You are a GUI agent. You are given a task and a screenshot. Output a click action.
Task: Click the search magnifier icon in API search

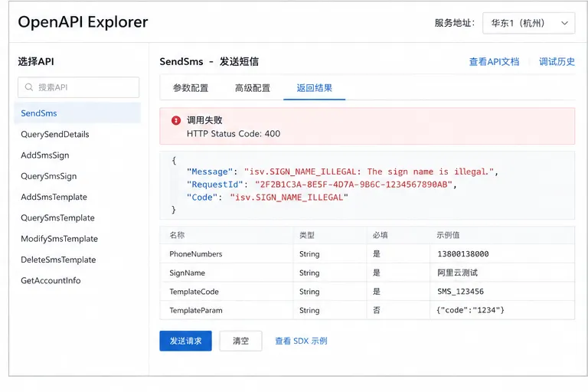[29, 87]
